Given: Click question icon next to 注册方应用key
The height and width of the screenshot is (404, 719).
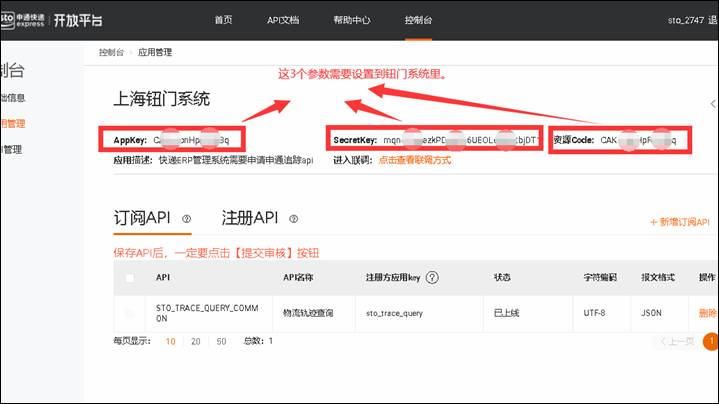Looking at the screenshot, I should [x=432, y=277].
